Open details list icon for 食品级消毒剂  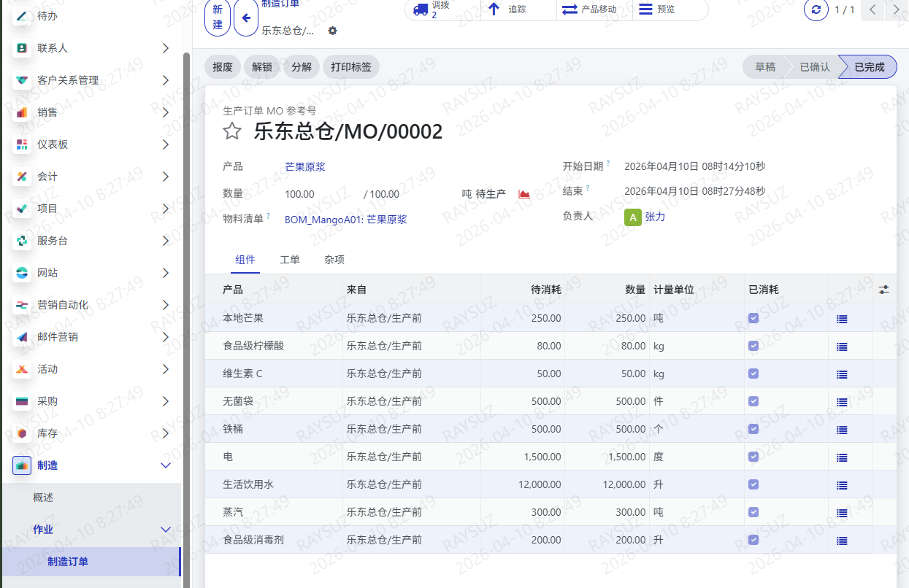pos(842,541)
